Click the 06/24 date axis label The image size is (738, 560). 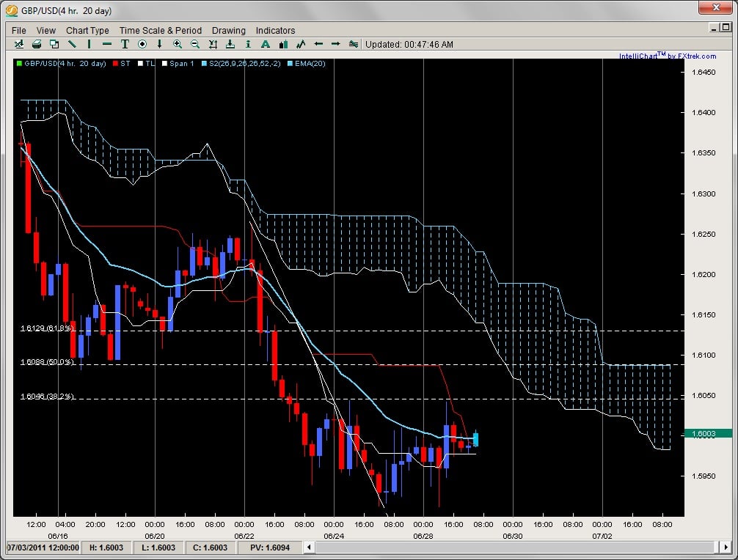coord(333,536)
